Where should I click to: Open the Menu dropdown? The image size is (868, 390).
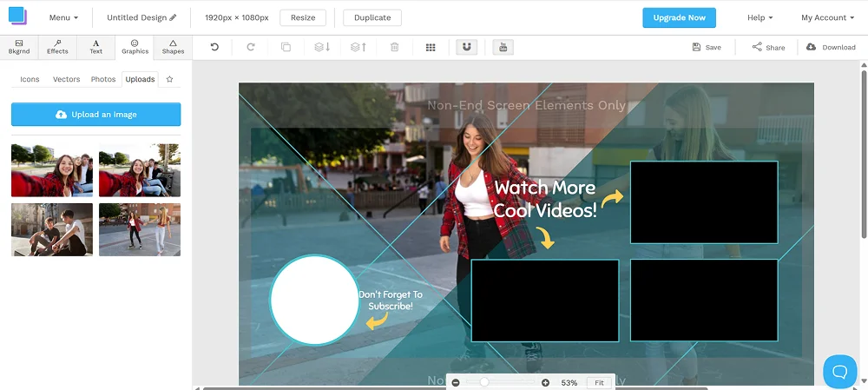click(63, 17)
